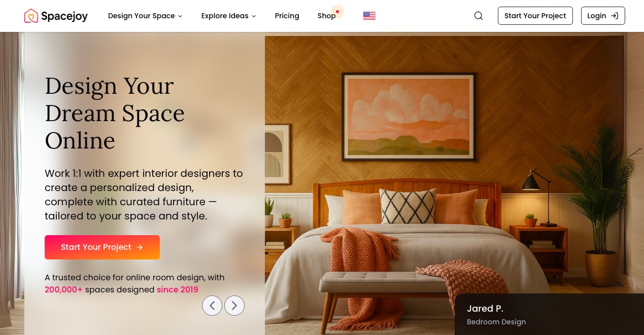Open the search magnifier icon

click(478, 16)
